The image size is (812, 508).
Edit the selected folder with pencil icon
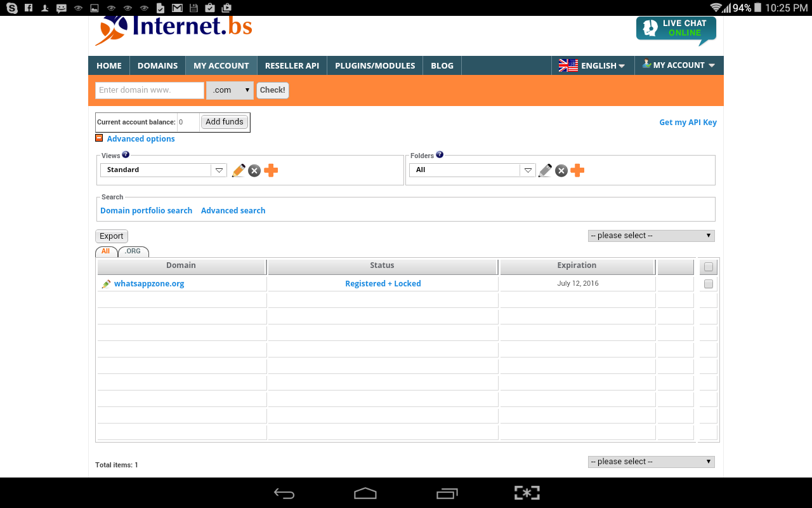pyautogui.click(x=545, y=170)
